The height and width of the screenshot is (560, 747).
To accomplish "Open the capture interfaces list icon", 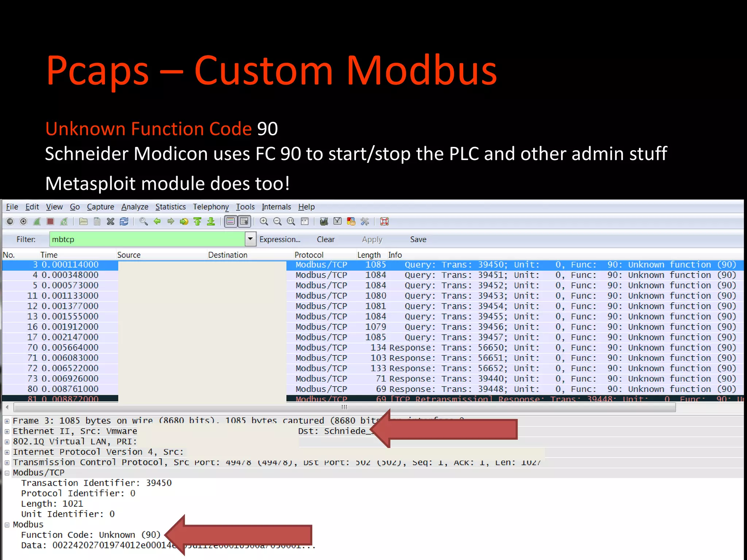I will [10, 221].
